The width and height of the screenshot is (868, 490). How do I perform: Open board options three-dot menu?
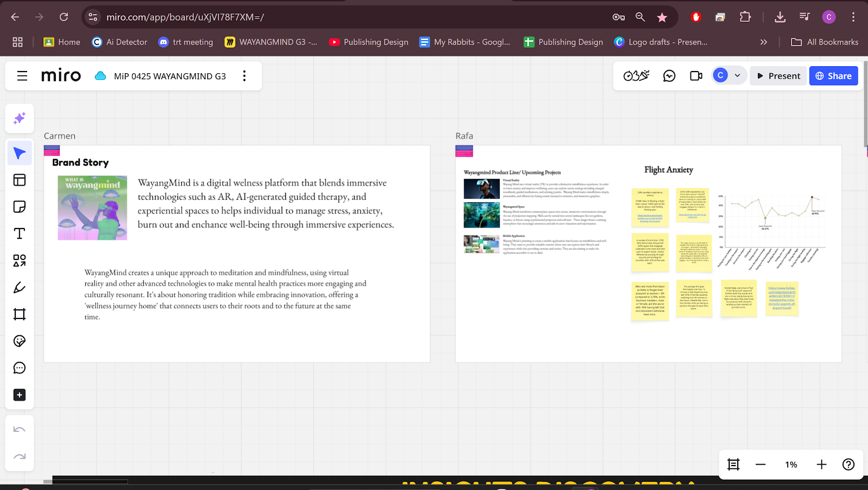point(245,76)
